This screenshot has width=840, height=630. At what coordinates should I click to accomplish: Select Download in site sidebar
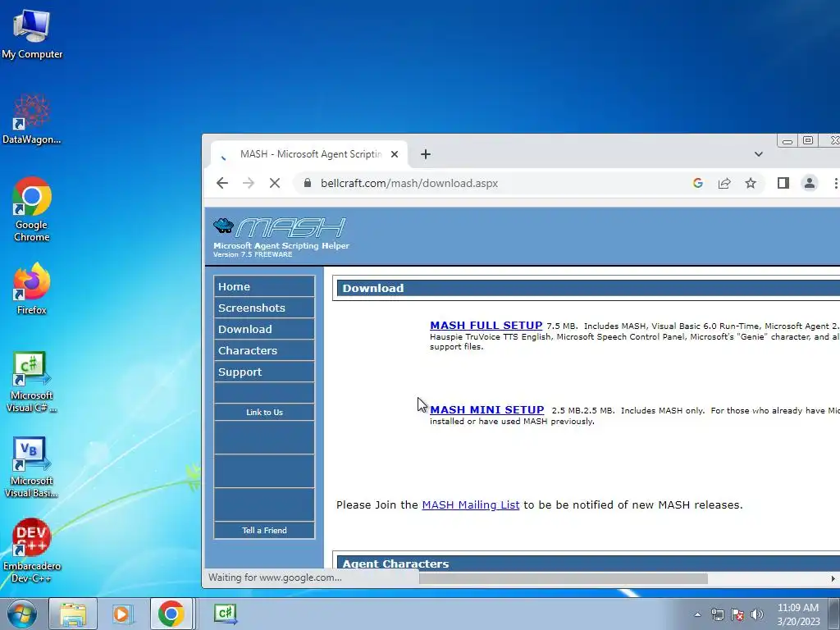tap(264, 329)
